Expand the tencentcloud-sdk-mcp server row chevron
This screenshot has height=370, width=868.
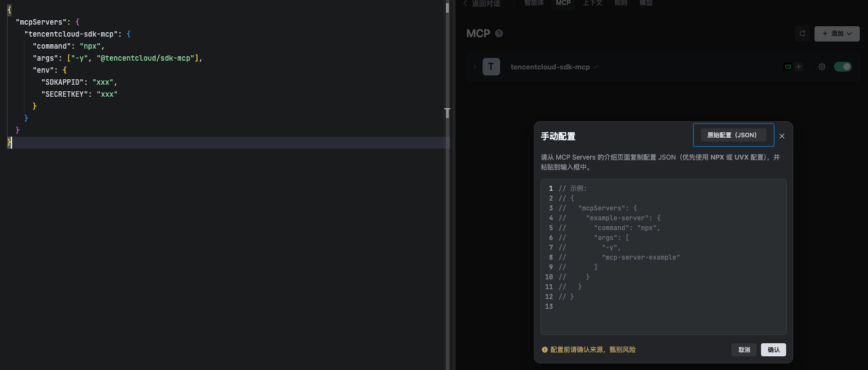coord(475,67)
